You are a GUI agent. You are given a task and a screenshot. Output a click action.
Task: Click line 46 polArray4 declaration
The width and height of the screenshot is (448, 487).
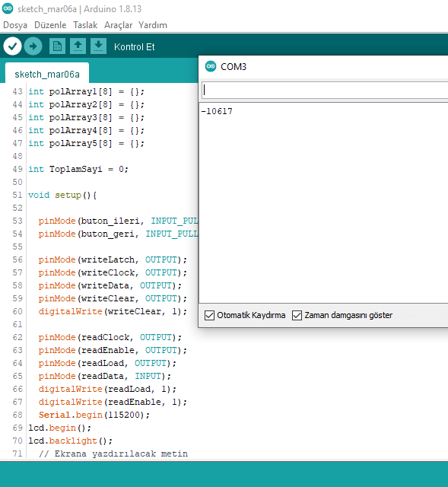86,130
